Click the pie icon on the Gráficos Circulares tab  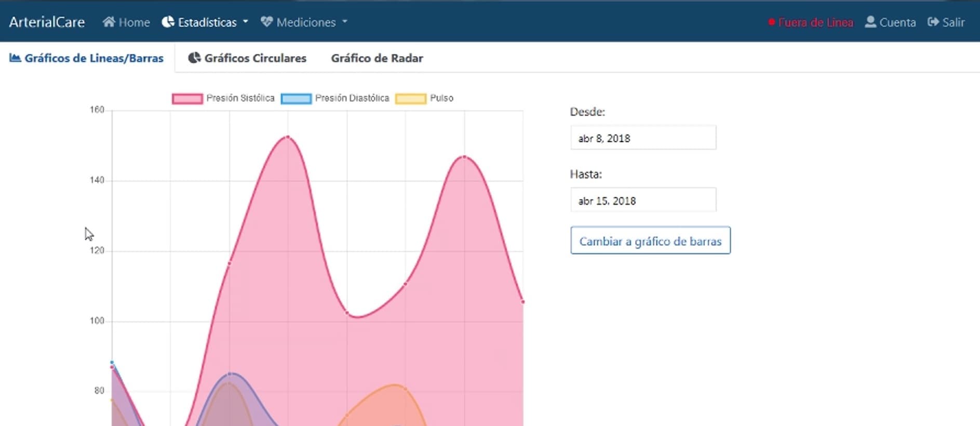(x=194, y=58)
